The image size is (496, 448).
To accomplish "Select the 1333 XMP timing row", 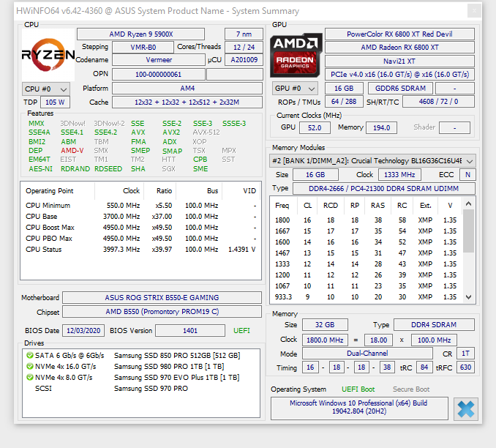I will 367,264.
